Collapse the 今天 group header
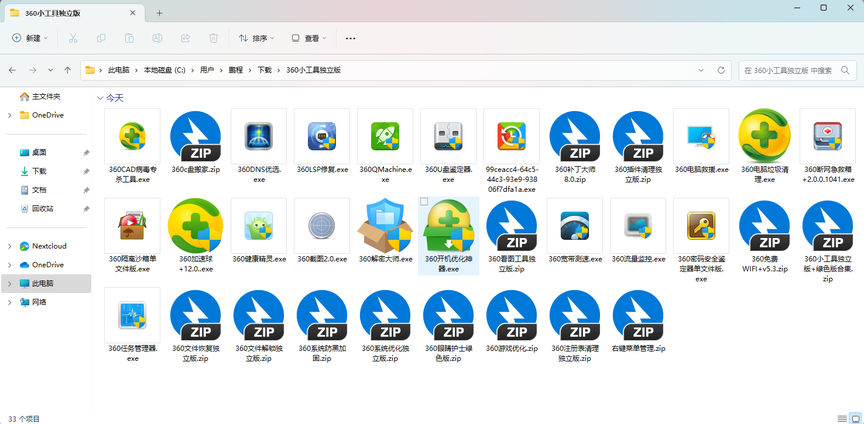 pyautogui.click(x=100, y=98)
